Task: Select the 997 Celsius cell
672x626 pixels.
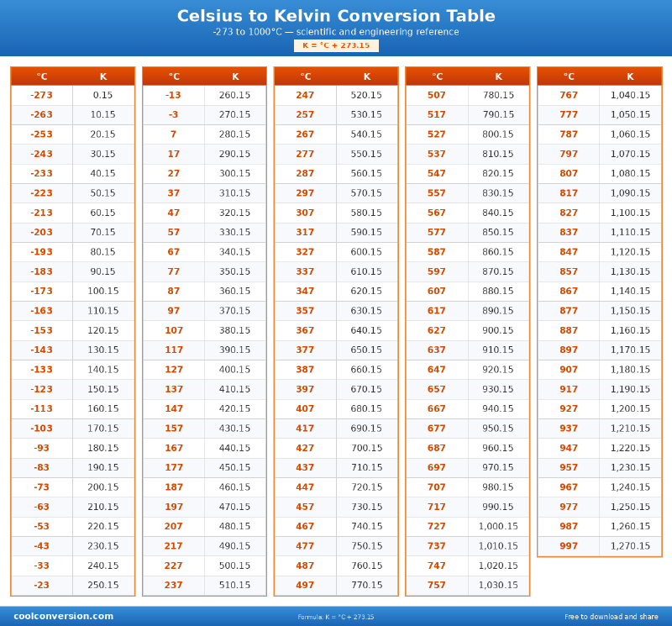Action: (569, 546)
